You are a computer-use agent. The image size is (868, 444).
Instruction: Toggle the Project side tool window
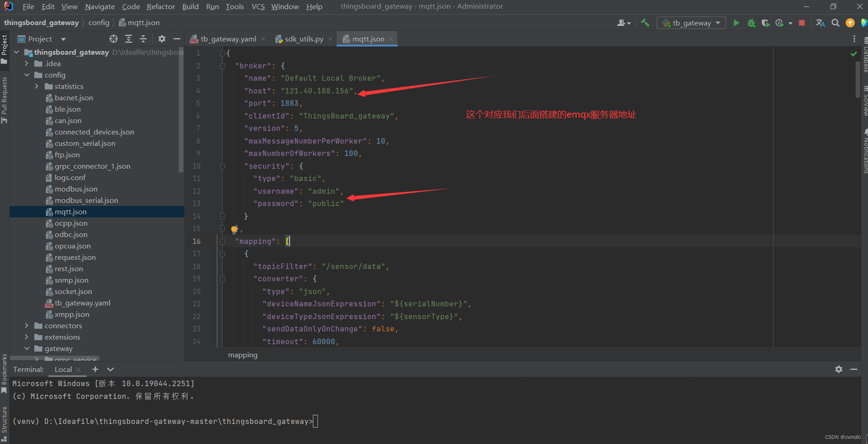pos(4,49)
